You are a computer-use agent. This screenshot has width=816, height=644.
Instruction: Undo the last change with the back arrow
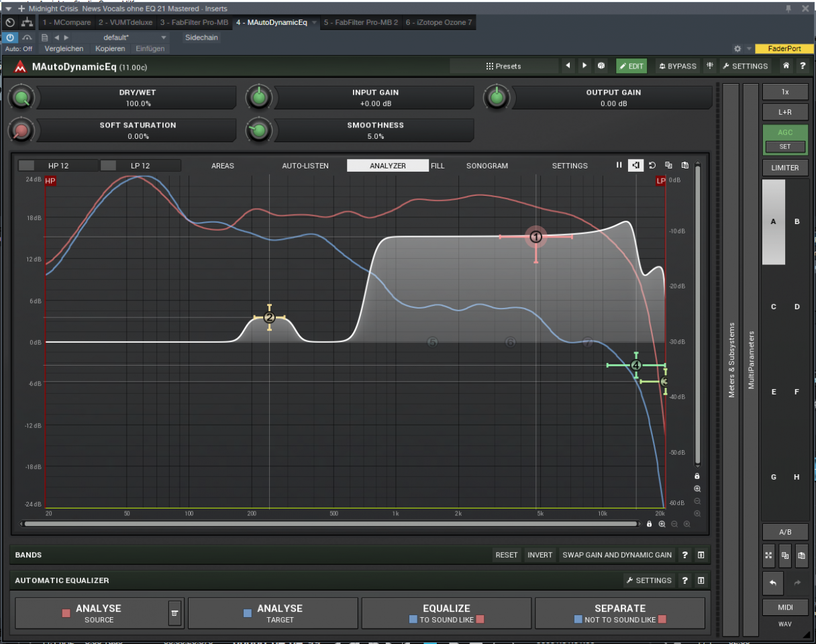point(773,583)
